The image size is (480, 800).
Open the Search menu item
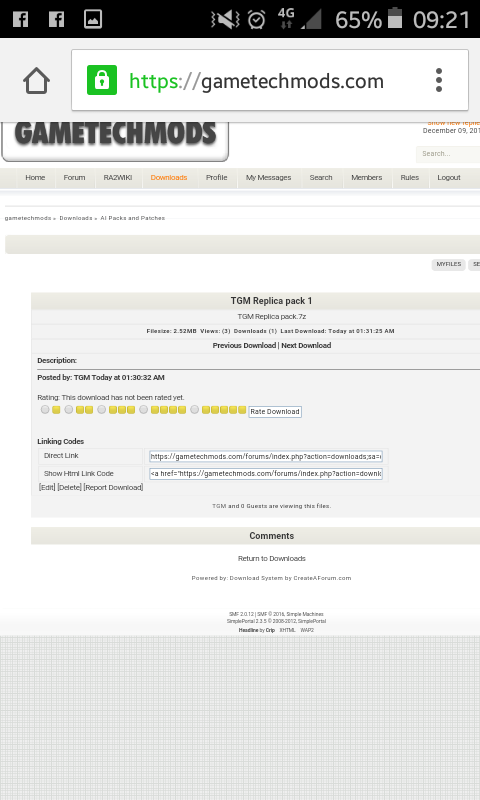tap(321, 178)
